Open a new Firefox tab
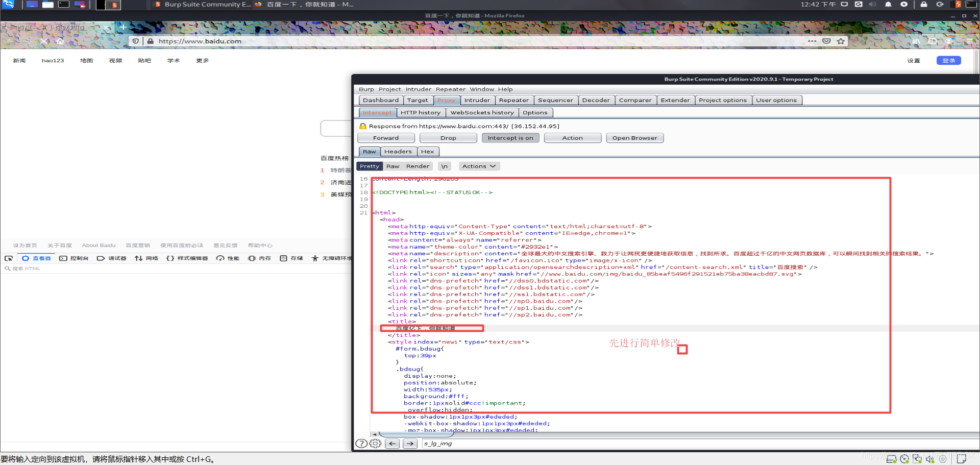The height and width of the screenshot is (465, 980). coord(123,27)
